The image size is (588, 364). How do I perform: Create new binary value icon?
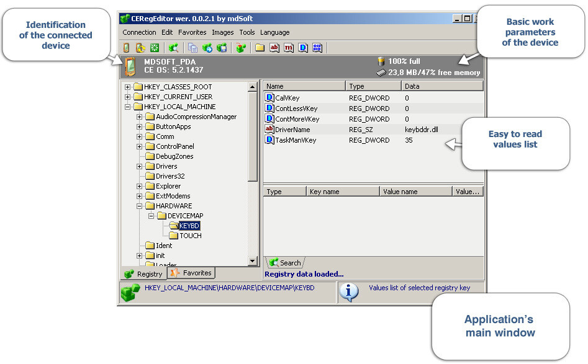pyautogui.click(x=317, y=48)
